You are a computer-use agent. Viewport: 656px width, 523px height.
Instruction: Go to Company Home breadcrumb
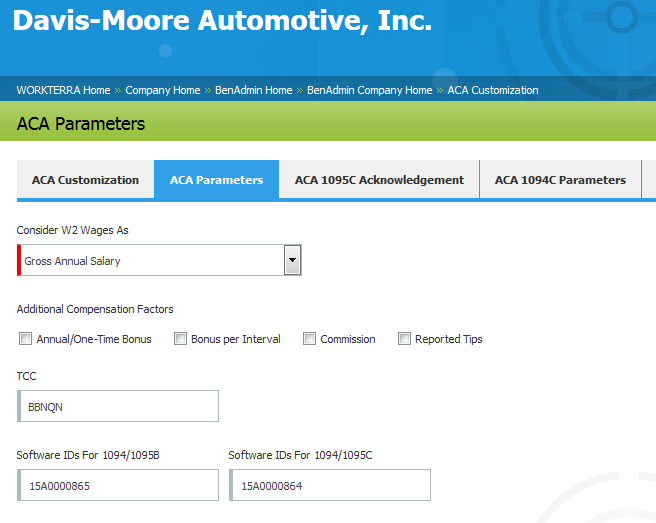(163, 90)
